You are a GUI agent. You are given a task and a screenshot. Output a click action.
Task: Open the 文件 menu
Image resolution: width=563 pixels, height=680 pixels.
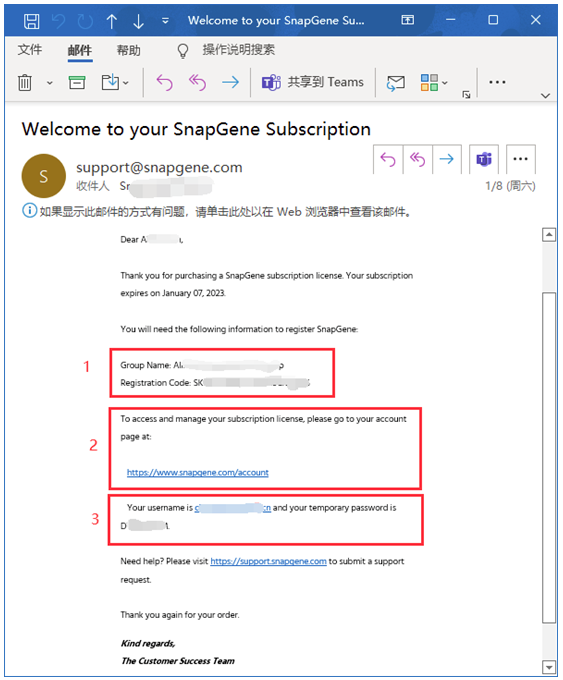tap(30, 50)
